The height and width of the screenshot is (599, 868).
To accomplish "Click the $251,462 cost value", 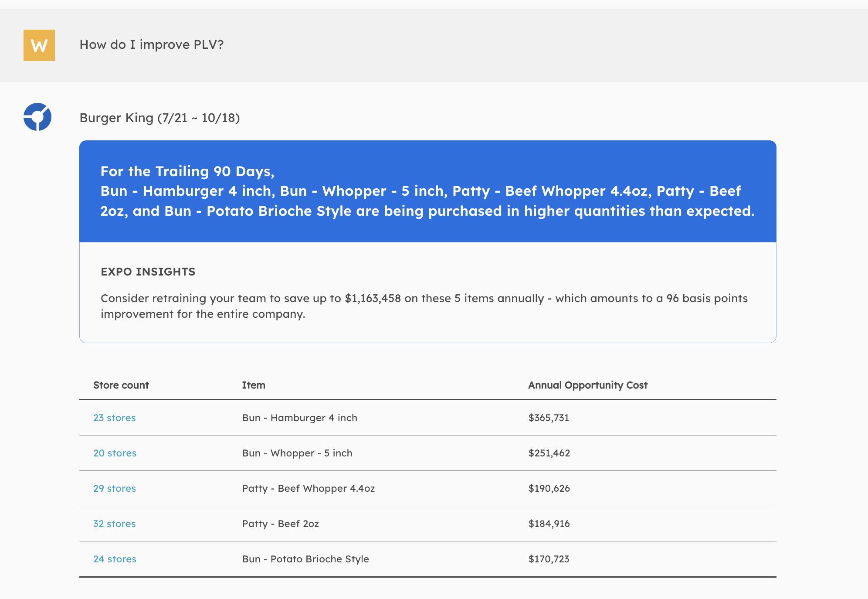I will tap(549, 453).
